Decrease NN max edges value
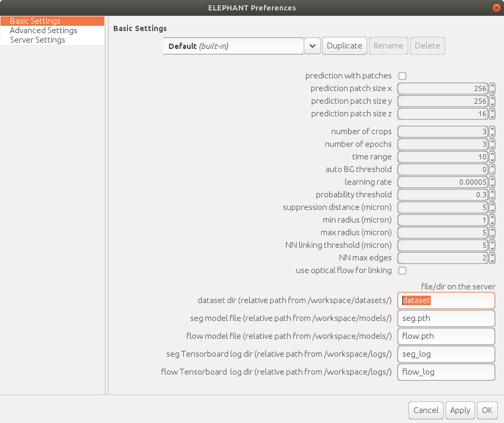 492,261
